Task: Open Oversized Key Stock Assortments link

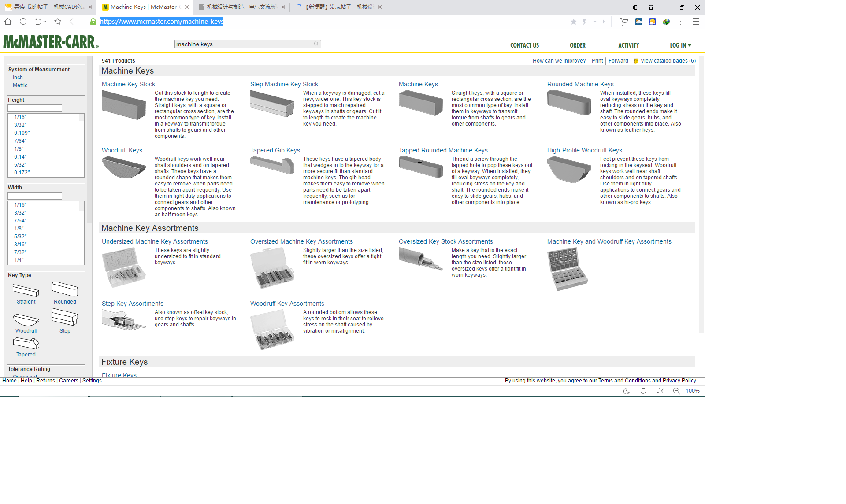Action: 446,241
